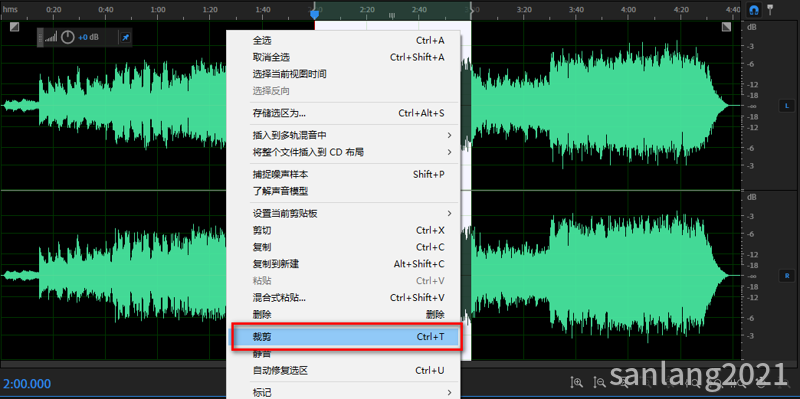Viewport: 800px width, 399px height.
Task: Toggle the R channel button
Action: tap(786, 276)
